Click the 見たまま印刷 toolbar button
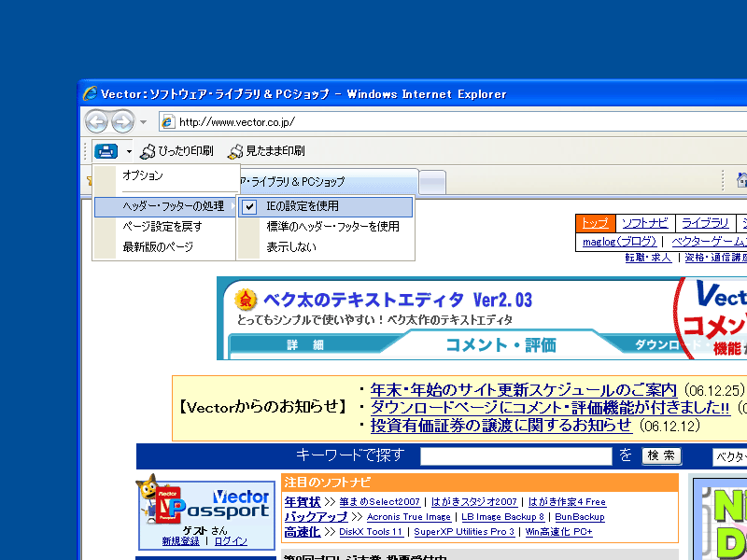 point(266,151)
